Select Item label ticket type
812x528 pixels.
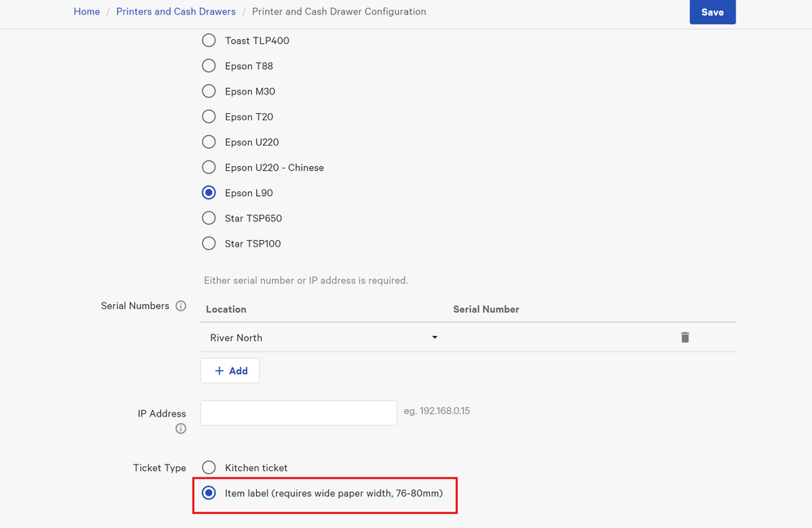209,493
